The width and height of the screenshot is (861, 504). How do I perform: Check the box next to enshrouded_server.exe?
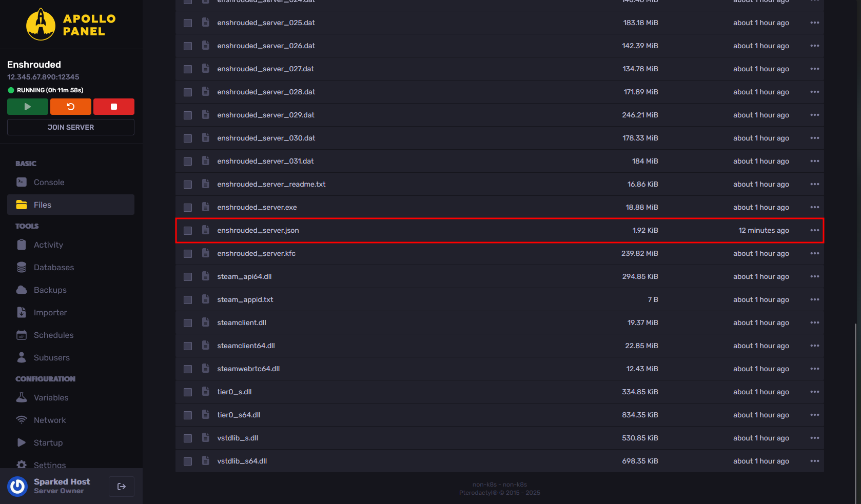(x=188, y=208)
